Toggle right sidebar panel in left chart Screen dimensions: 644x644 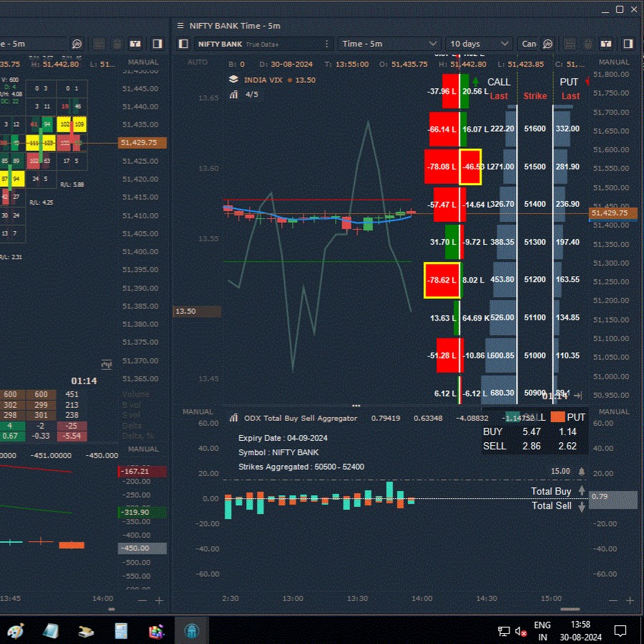[x=157, y=44]
